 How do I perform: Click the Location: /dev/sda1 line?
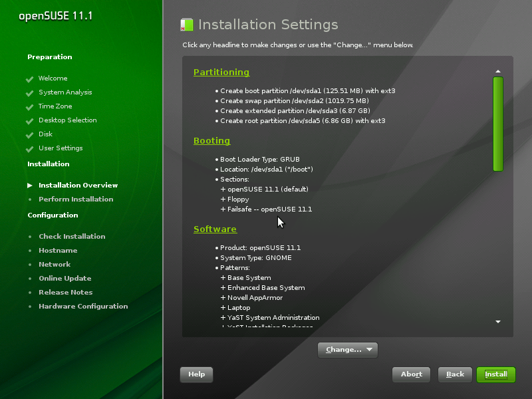267,170
